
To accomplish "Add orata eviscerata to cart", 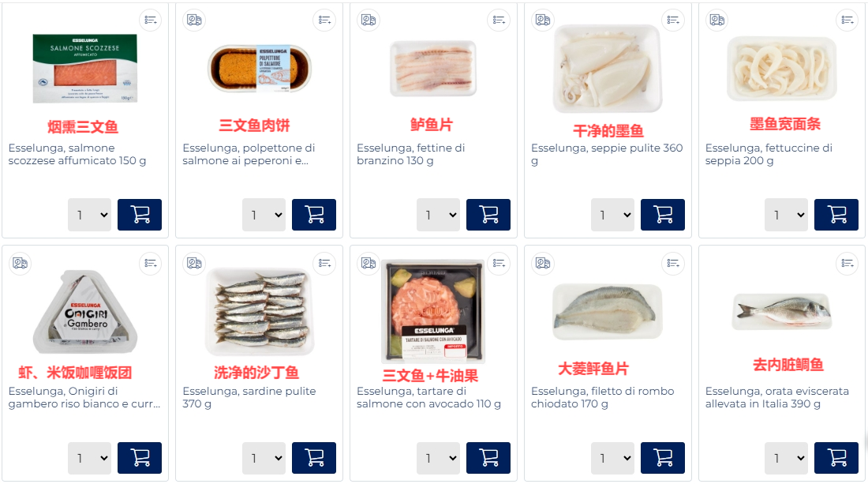I will point(836,457).
